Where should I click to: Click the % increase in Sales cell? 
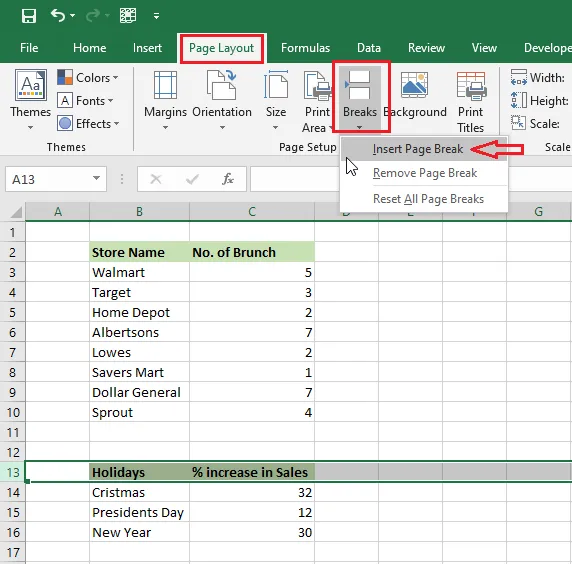click(252, 472)
